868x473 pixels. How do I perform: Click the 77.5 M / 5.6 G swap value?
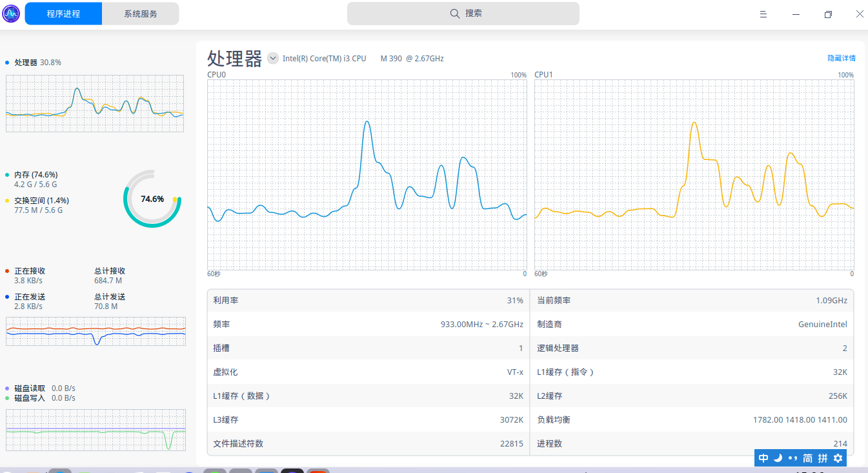click(38, 210)
